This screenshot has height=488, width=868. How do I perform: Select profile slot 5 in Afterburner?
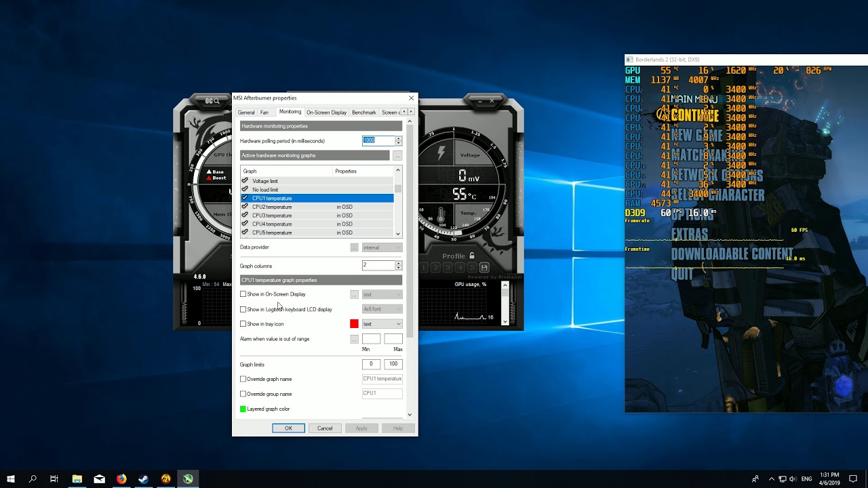click(x=472, y=268)
